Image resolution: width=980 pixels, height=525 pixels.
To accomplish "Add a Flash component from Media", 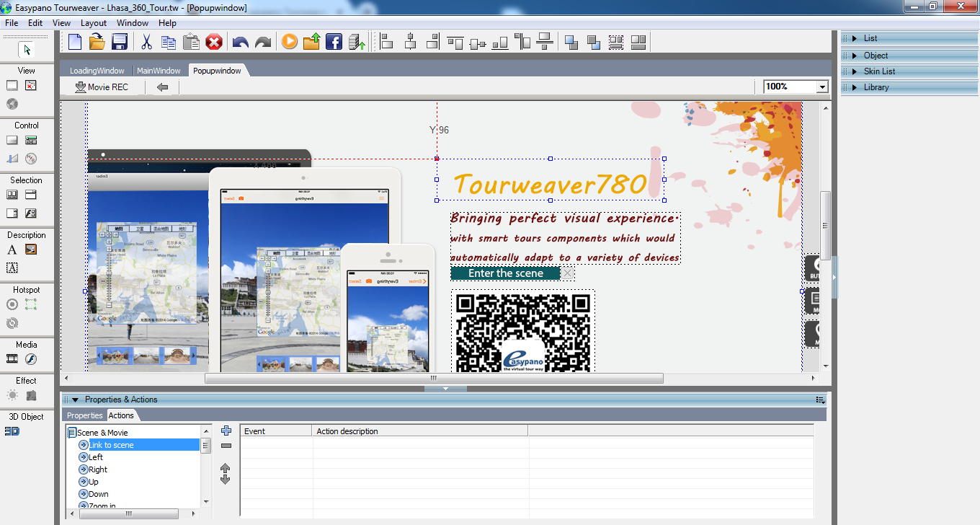I will (31, 359).
